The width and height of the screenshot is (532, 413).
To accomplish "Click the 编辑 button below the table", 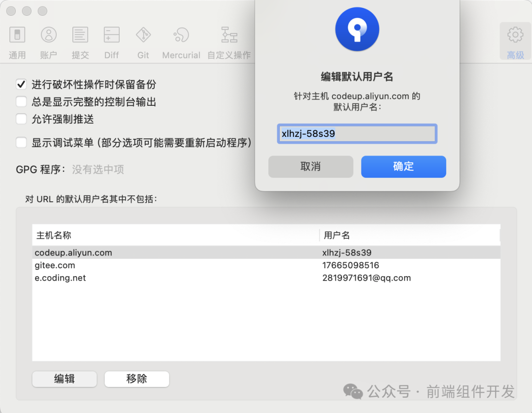I will pos(65,379).
